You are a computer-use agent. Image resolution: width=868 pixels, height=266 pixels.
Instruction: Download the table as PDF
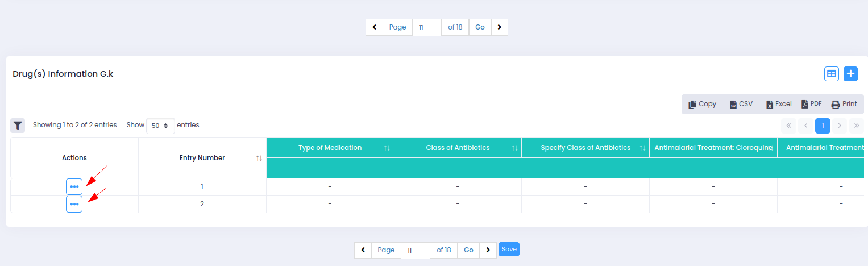811,105
